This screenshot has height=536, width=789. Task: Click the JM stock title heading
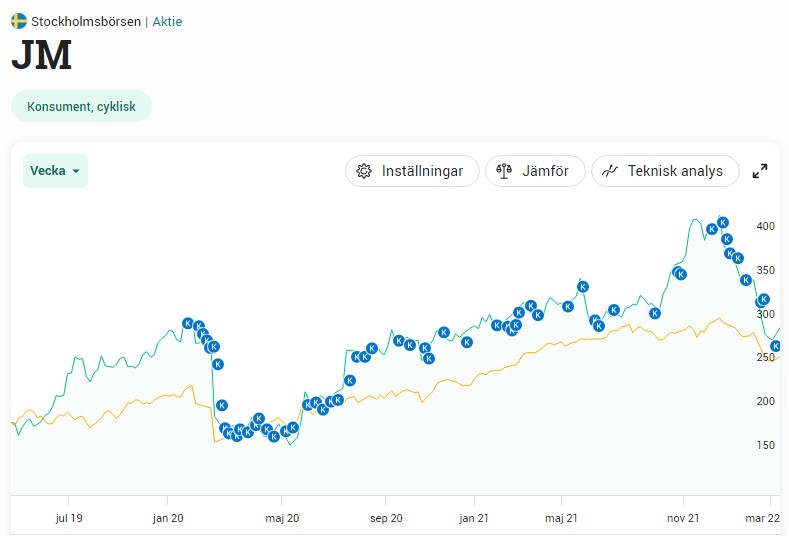click(x=41, y=57)
